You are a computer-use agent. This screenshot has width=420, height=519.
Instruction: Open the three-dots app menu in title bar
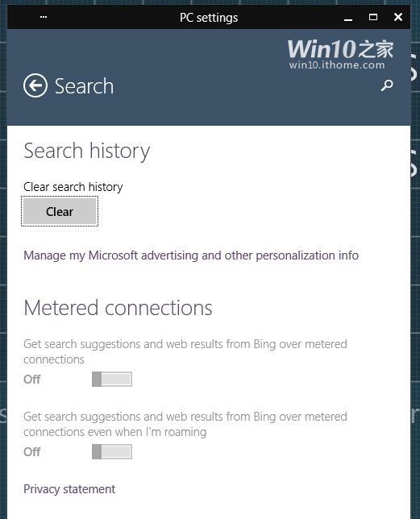click(44, 17)
